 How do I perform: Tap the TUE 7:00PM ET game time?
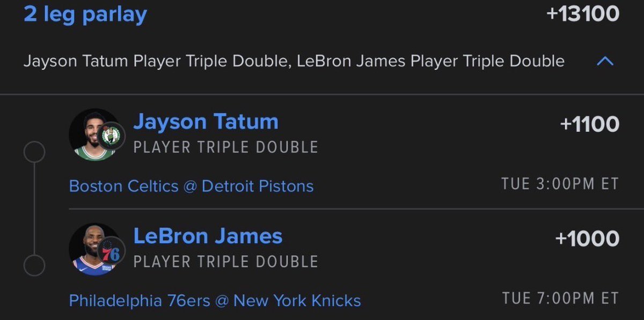point(560,297)
